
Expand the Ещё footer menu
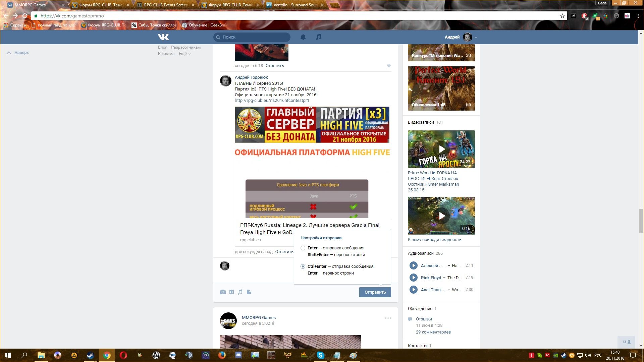click(184, 54)
